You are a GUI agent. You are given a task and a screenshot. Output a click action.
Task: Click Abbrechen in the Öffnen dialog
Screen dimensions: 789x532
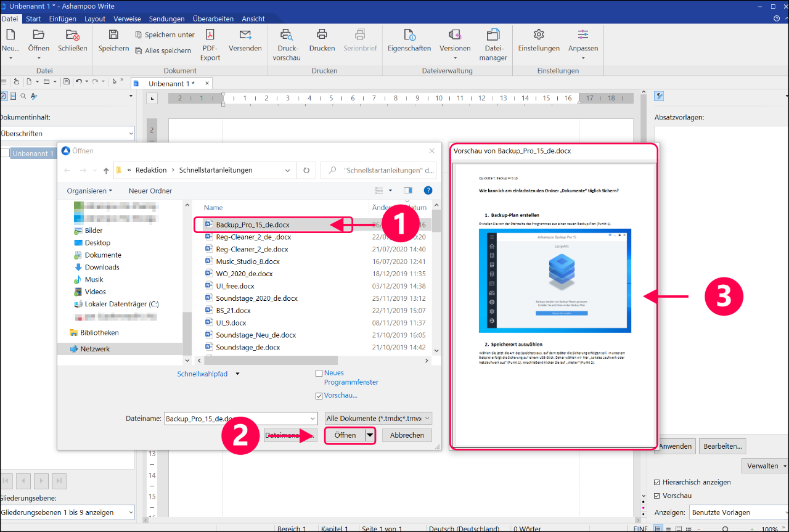[x=407, y=435]
